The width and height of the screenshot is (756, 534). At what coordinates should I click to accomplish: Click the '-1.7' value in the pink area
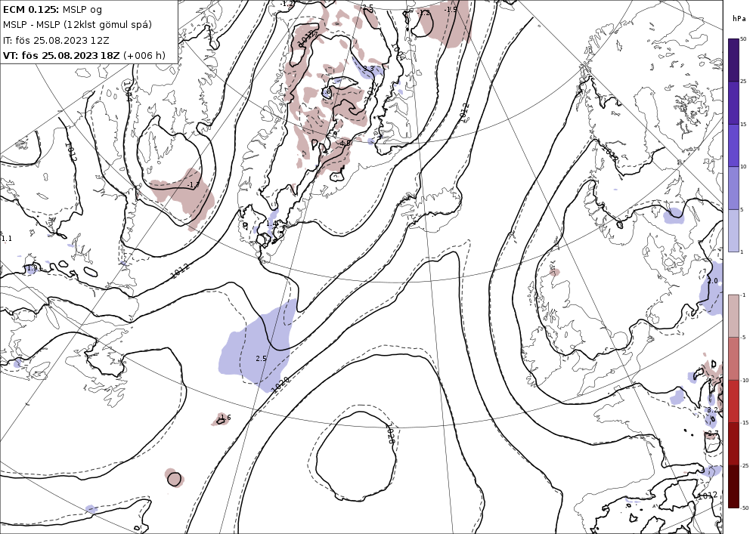click(194, 185)
